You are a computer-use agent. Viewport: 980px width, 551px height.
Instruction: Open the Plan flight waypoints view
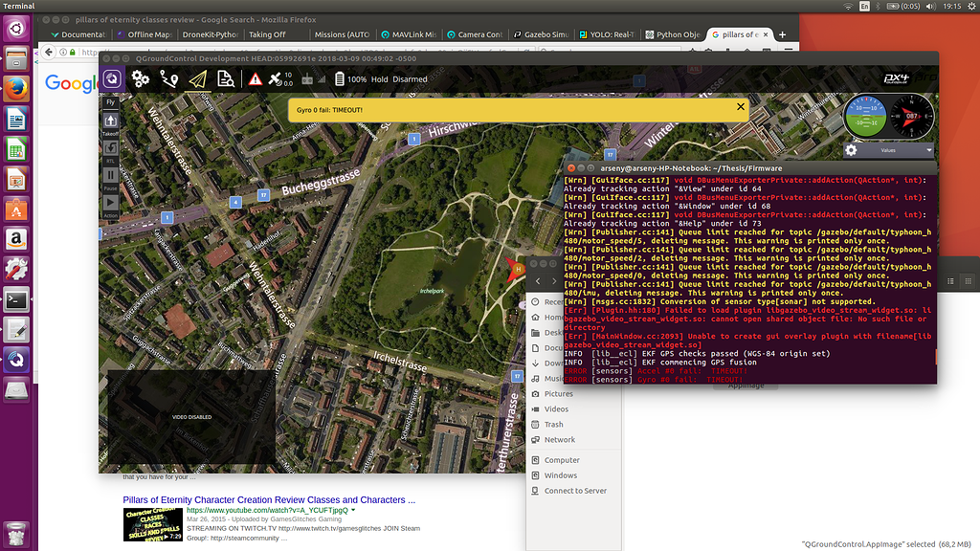tap(168, 78)
